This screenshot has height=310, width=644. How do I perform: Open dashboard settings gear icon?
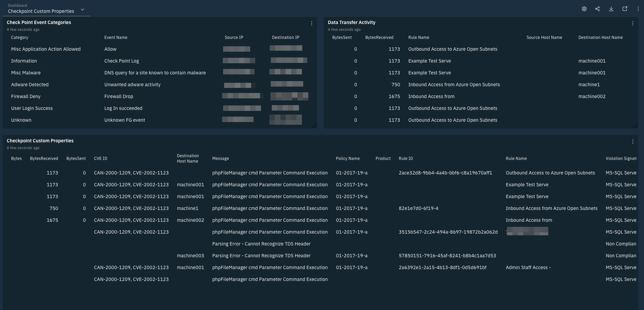pos(584,9)
